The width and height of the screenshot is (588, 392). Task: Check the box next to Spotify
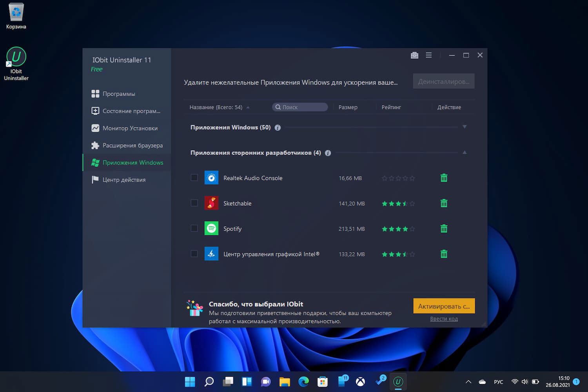tap(194, 228)
